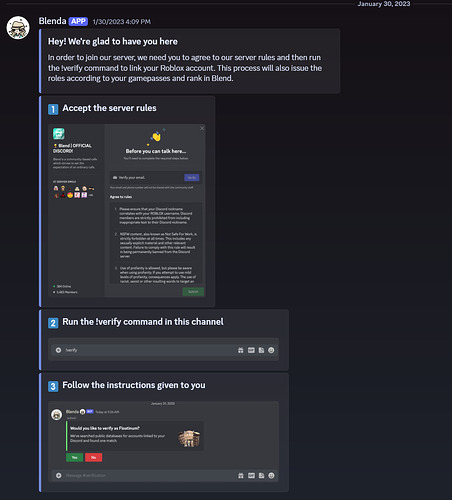Open the !verify command screenshot image
The height and width of the screenshot is (500, 452).
163,349
